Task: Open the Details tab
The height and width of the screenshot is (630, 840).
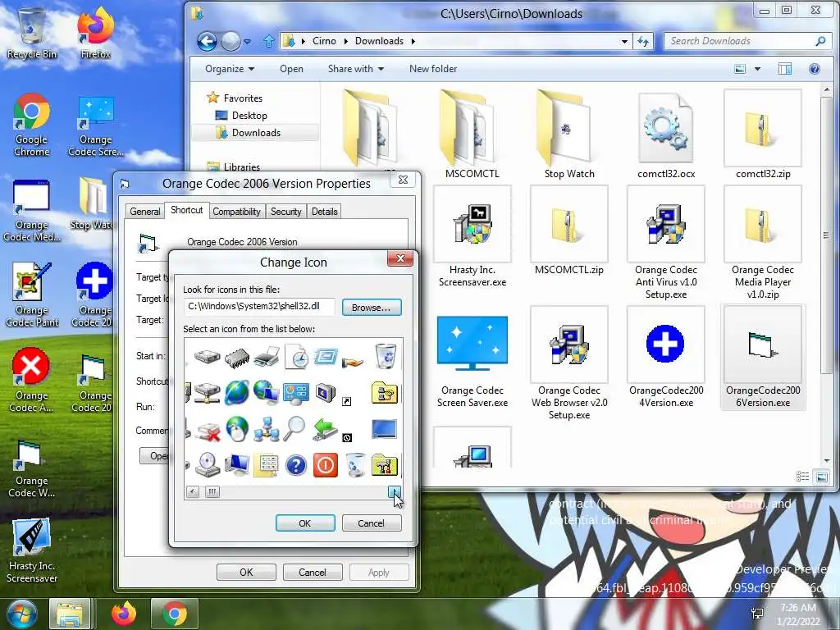Action: (324, 212)
